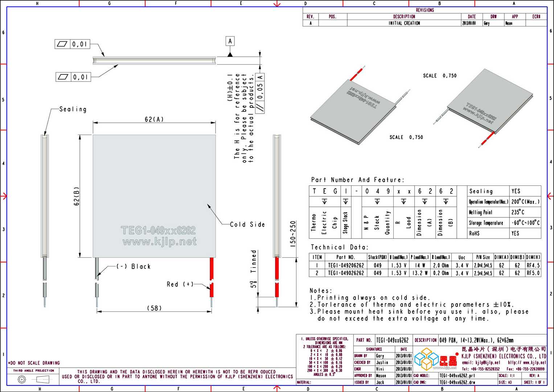554x392 pixels.
Task: Select the 150~250 wire length dimension
Action: tap(293, 234)
